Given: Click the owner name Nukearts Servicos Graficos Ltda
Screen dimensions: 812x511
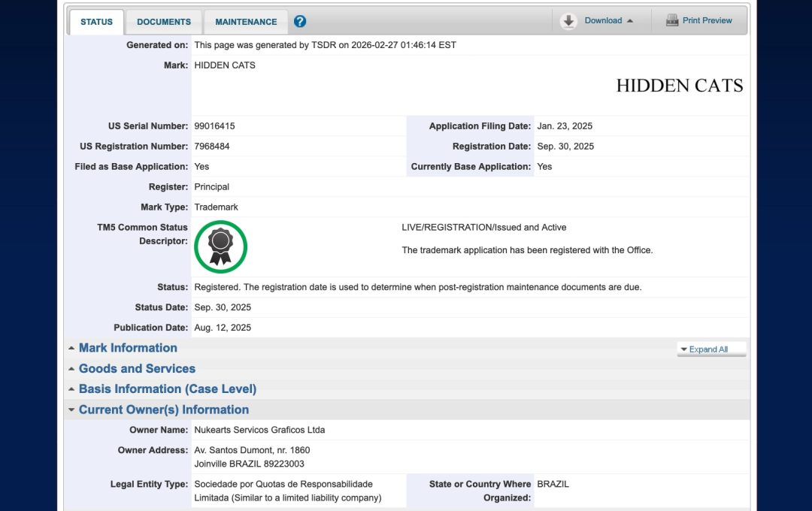Looking at the screenshot, I should click(259, 430).
